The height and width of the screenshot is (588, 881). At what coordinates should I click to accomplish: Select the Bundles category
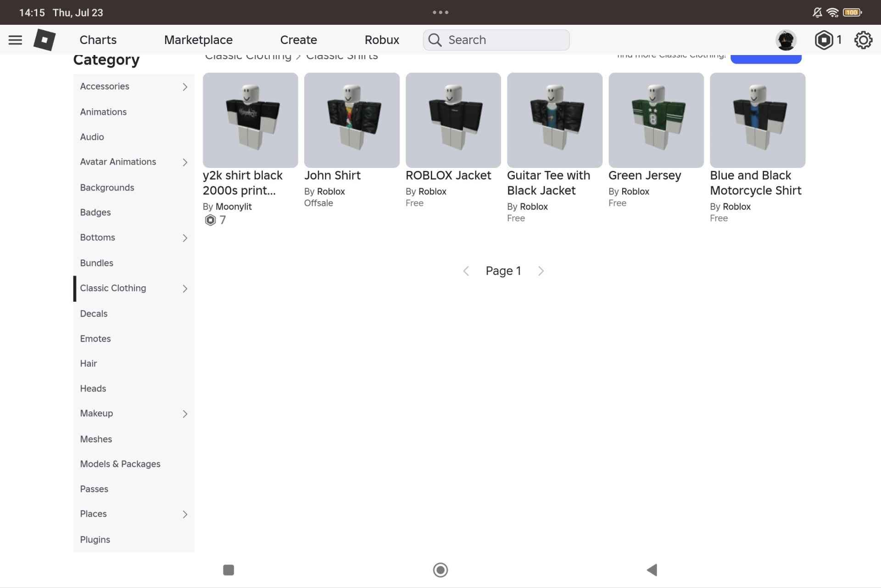[134, 263]
